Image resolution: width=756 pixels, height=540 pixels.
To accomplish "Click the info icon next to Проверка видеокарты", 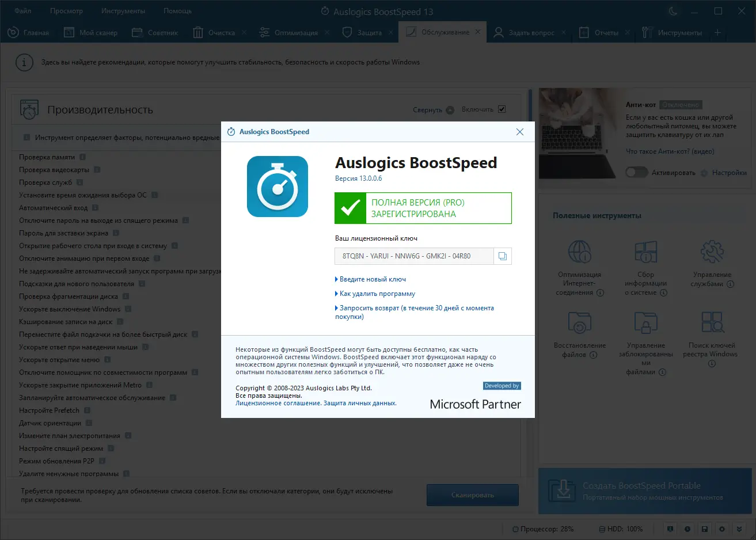I will tap(97, 170).
